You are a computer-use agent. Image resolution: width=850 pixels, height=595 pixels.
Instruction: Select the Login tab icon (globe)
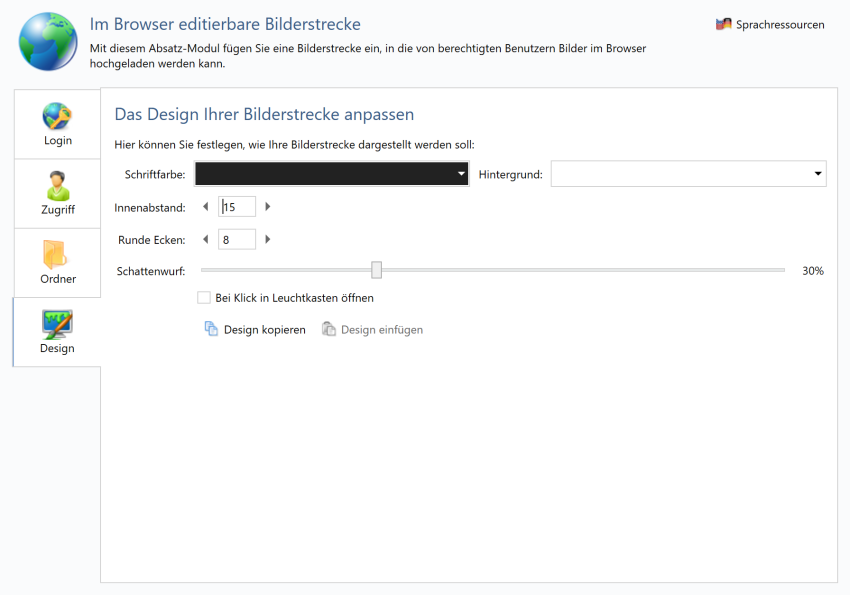[x=57, y=113]
